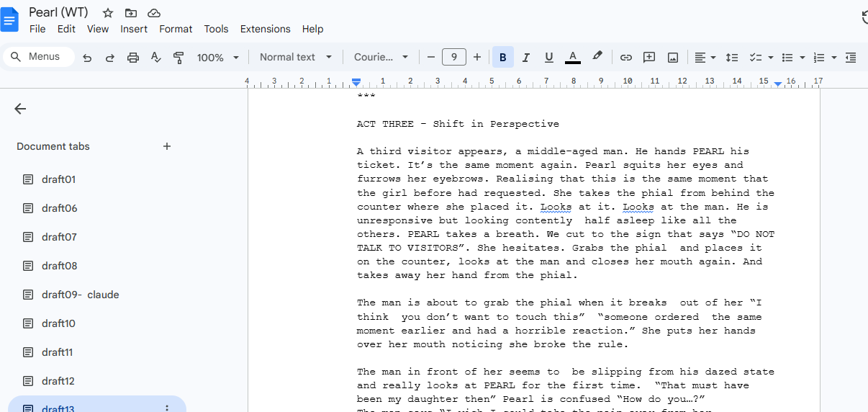Click the insert image icon
Viewport: 868px width, 412px height.
[673, 58]
